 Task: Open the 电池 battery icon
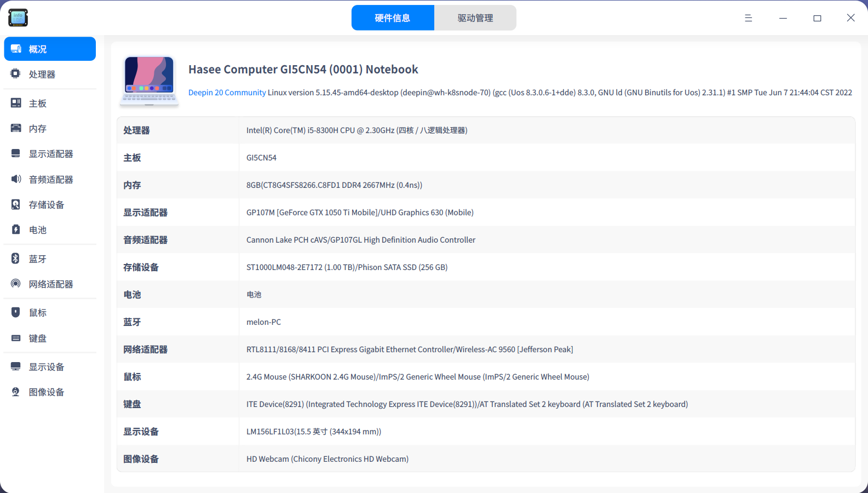click(16, 230)
